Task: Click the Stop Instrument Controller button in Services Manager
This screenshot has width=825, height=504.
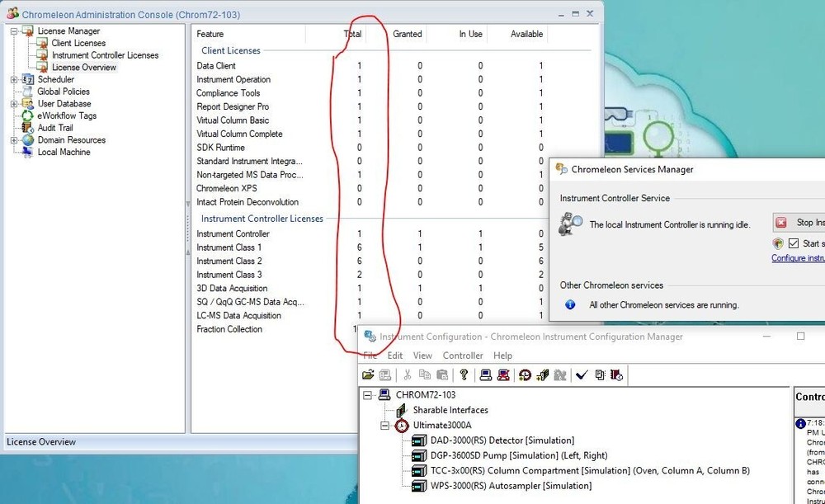Action: 799,223
